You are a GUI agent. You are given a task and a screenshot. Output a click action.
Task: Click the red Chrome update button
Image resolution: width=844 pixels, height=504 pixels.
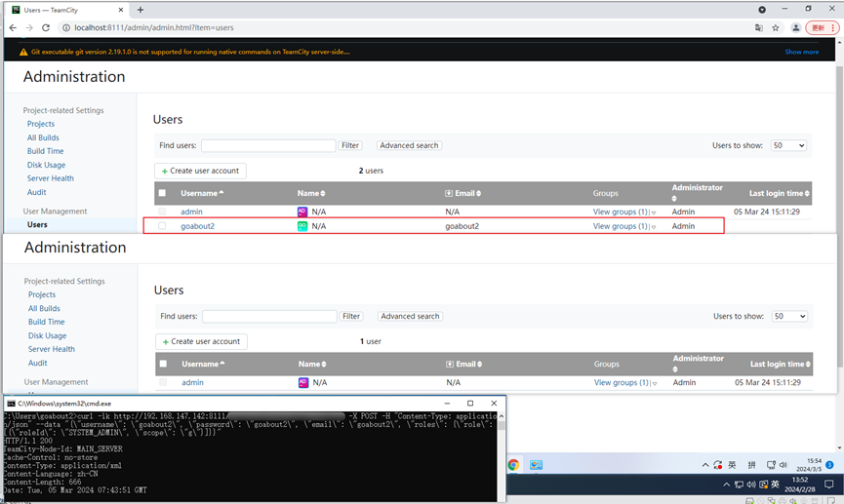tap(823, 28)
